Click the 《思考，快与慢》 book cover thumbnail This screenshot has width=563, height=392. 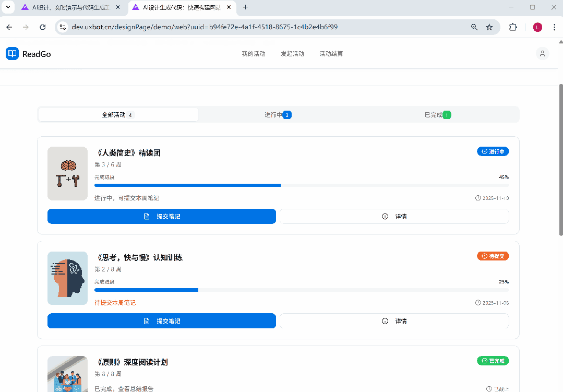[67, 278]
